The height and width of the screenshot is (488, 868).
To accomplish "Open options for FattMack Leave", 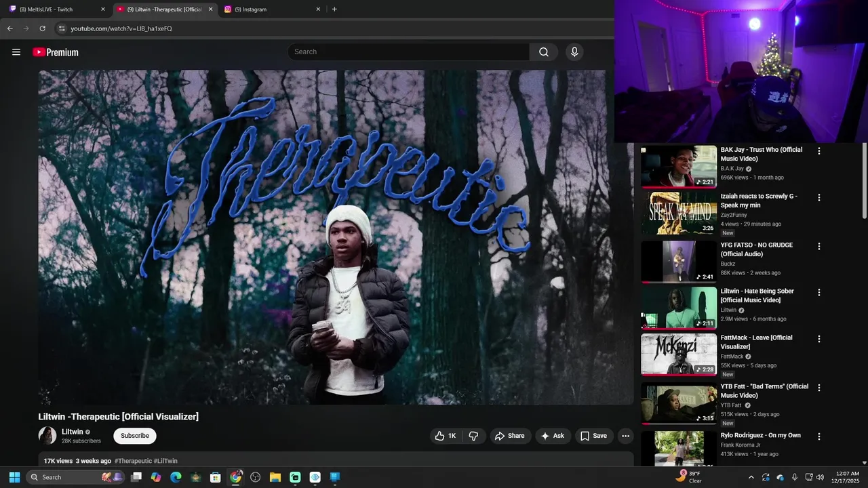I will pos(819,339).
